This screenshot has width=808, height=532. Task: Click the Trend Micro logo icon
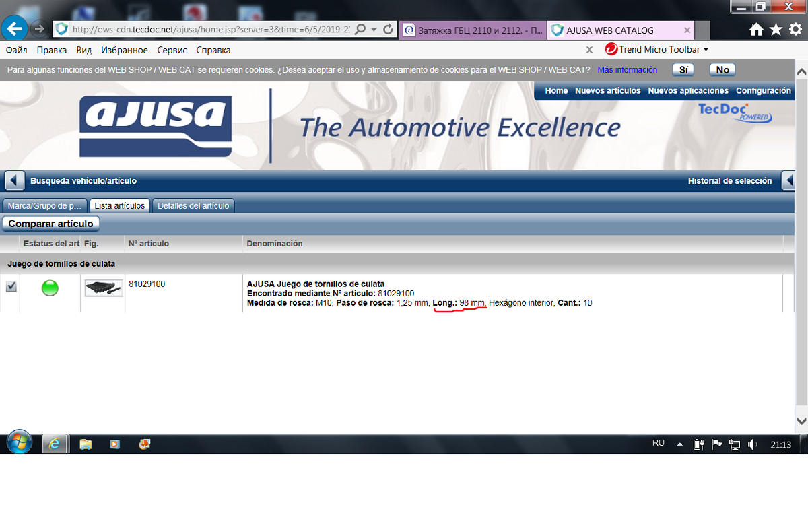click(x=611, y=49)
